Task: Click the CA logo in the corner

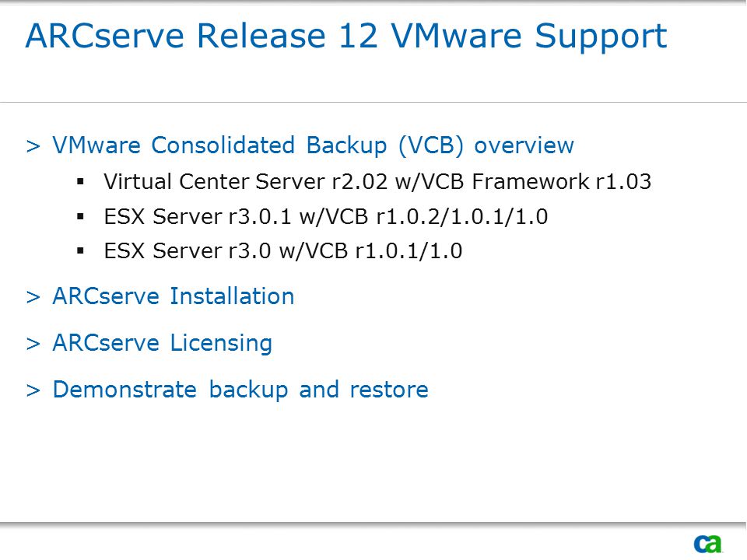Action: click(708, 544)
